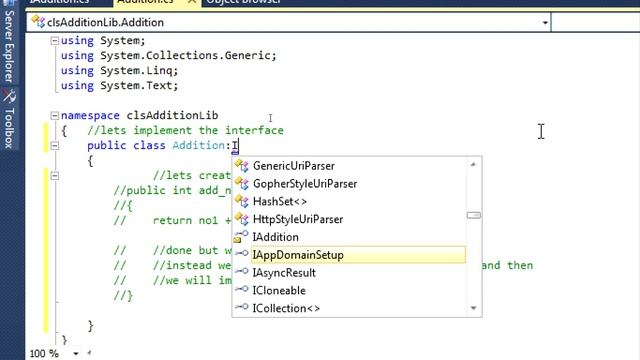
Task: Click on 'using System.Linq;' line
Action: click(x=120, y=71)
